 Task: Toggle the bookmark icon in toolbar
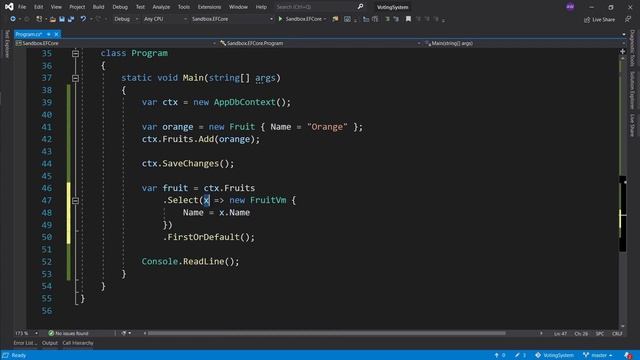tap(408, 19)
